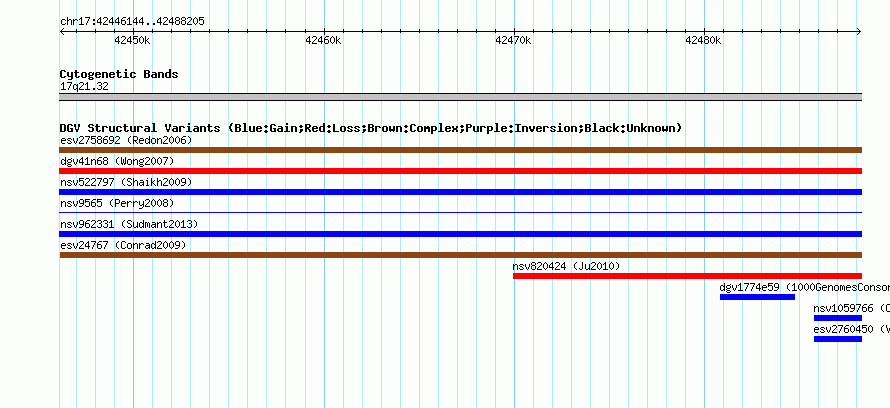Select the red nsv820424 loss bar

coord(687,276)
